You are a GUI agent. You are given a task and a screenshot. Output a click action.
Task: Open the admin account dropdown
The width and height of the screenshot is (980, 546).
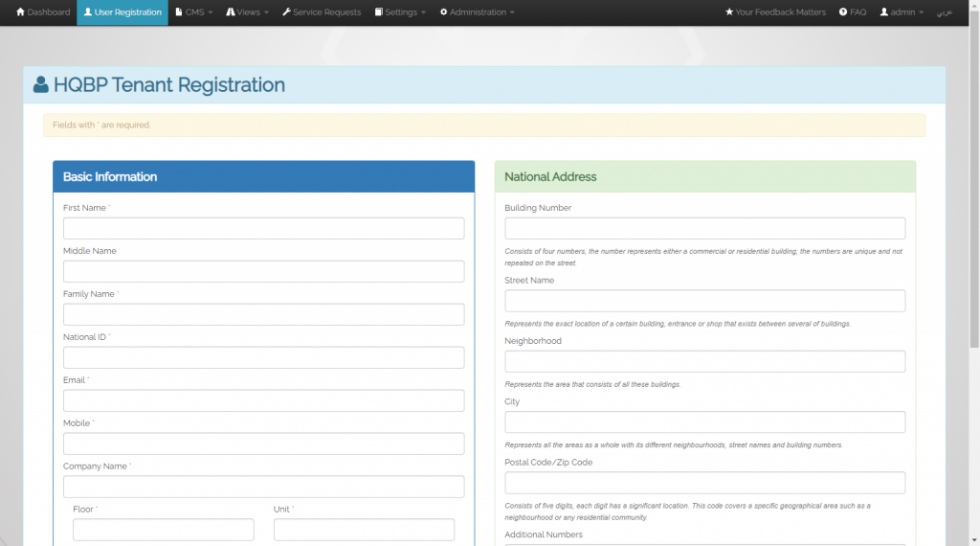(x=902, y=12)
